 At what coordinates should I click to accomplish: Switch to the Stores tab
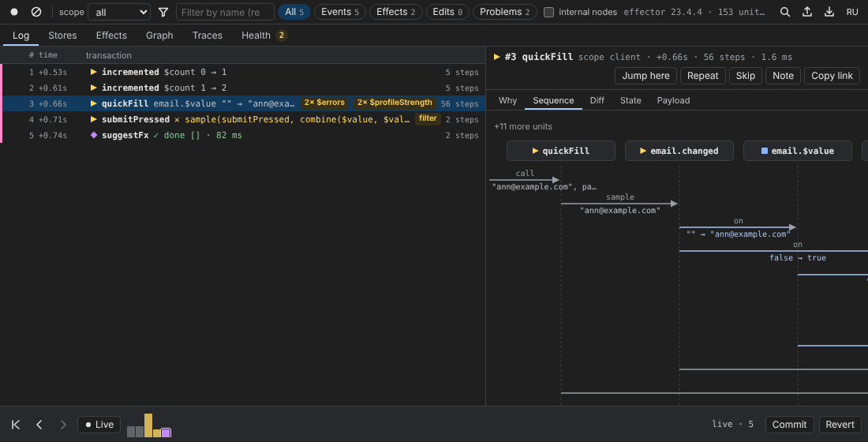coord(62,35)
